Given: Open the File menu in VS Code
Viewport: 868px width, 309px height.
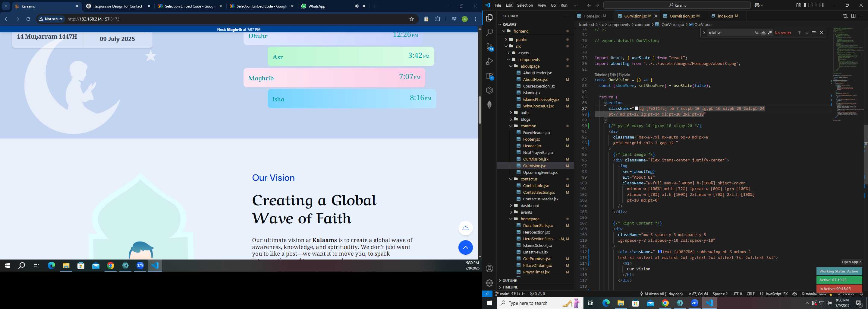Looking at the screenshot, I should [x=498, y=5].
